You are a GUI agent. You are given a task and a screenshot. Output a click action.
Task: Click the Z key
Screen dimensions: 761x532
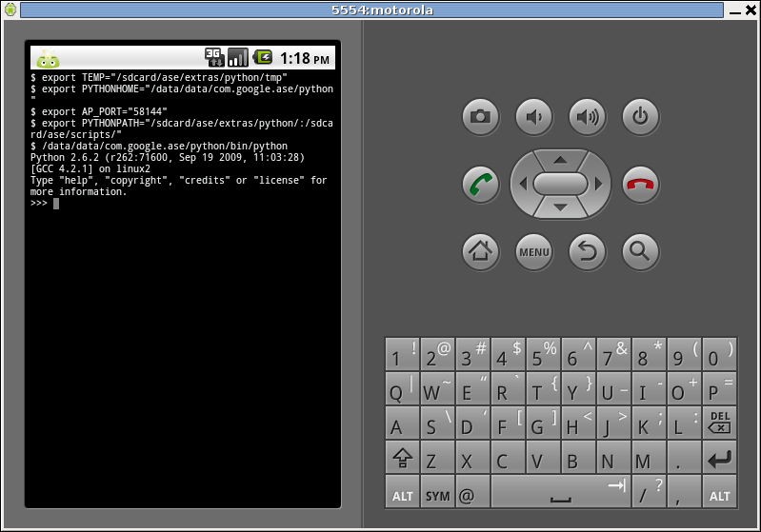click(437, 457)
